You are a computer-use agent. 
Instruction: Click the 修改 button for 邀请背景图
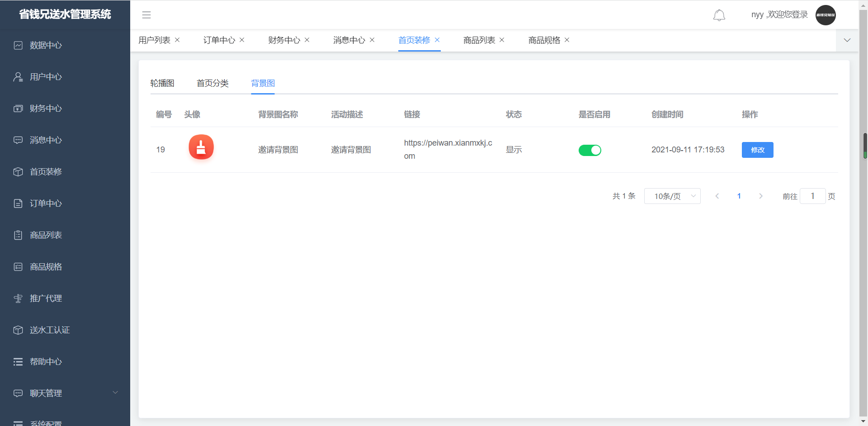757,150
